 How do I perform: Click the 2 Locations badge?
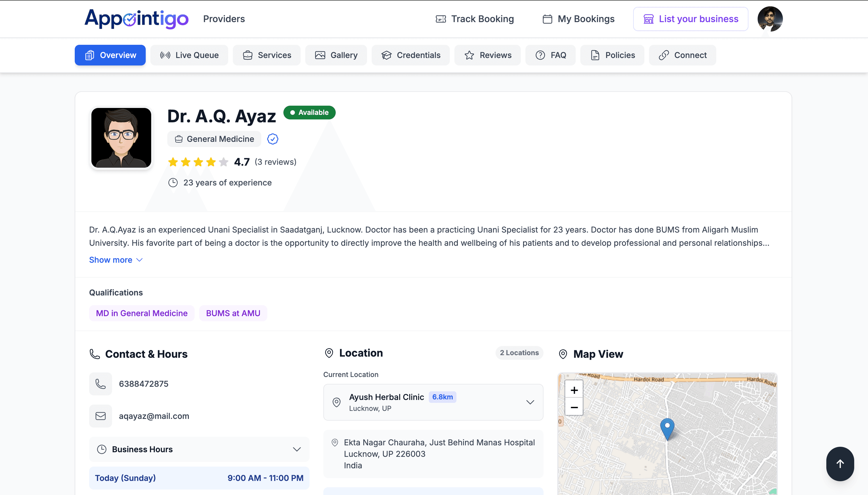(519, 353)
